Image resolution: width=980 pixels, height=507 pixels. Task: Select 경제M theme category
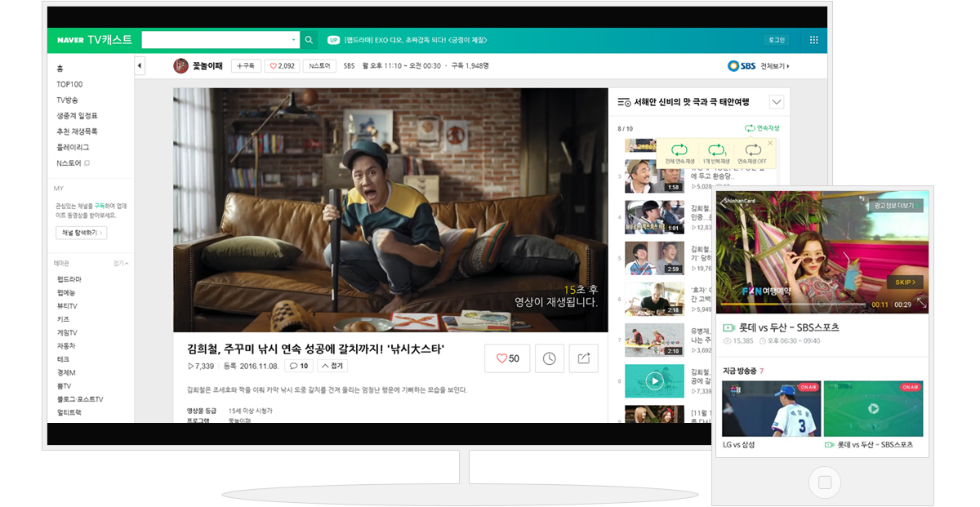pos(65,372)
